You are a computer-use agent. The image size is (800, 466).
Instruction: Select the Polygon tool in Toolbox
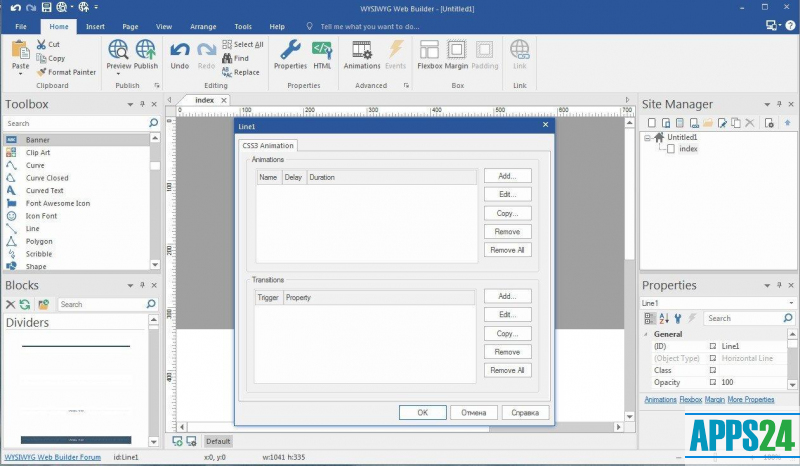(x=39, y=241)
